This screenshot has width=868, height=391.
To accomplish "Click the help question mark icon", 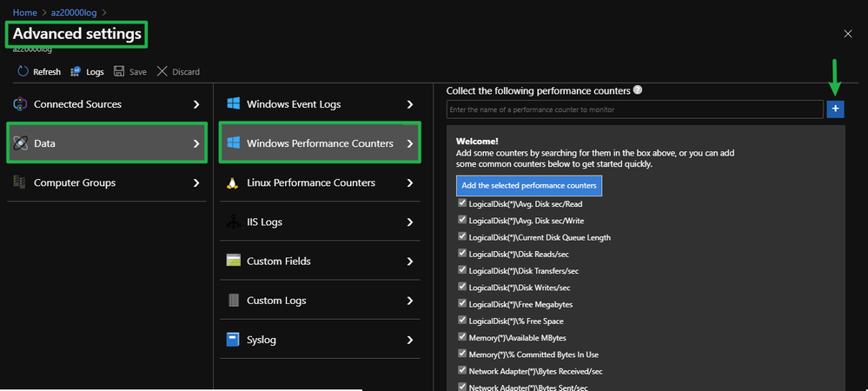I will pyautogui.click(x=638, y=89).
